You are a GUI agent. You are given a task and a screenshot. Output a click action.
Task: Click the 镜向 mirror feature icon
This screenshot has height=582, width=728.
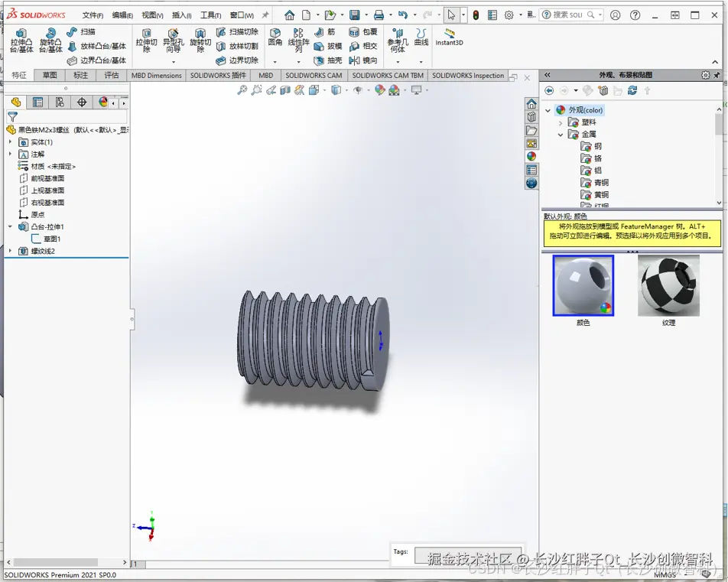pyautogui.click(x=354, y=60)
